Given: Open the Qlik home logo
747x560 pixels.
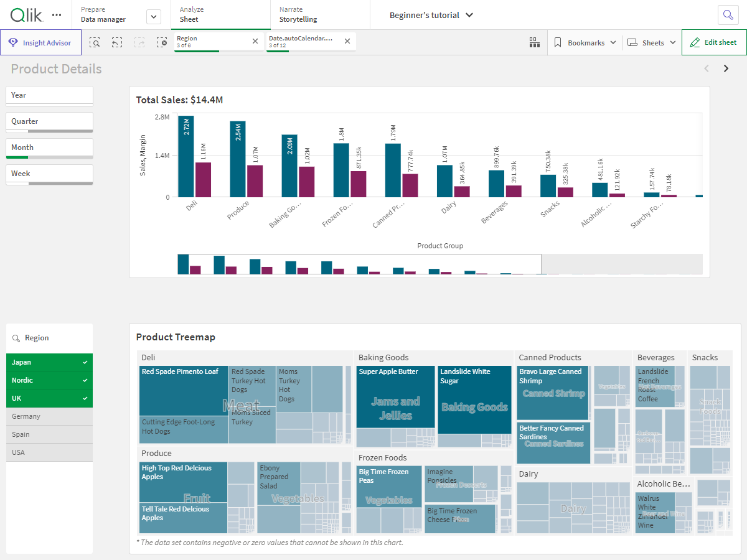Looking at the screenshot, I should coord(27,14).
